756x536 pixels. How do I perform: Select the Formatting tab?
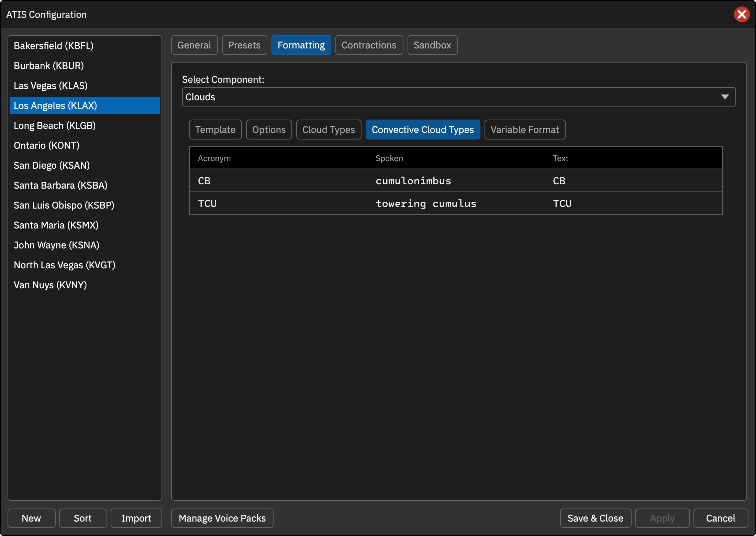pos(301,45)
